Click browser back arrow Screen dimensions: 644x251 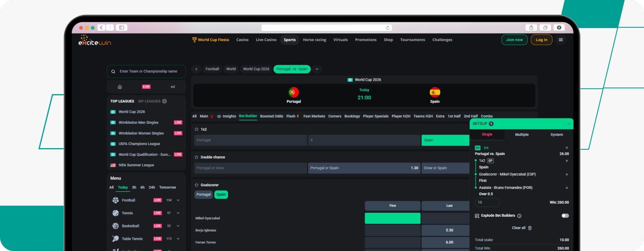pyautogui.click(x=102, y=28)
